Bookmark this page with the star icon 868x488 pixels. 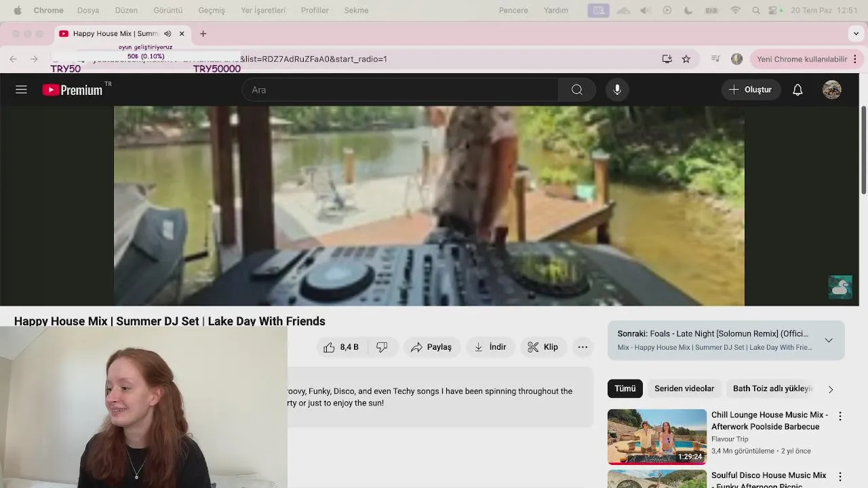coord(686,59)
